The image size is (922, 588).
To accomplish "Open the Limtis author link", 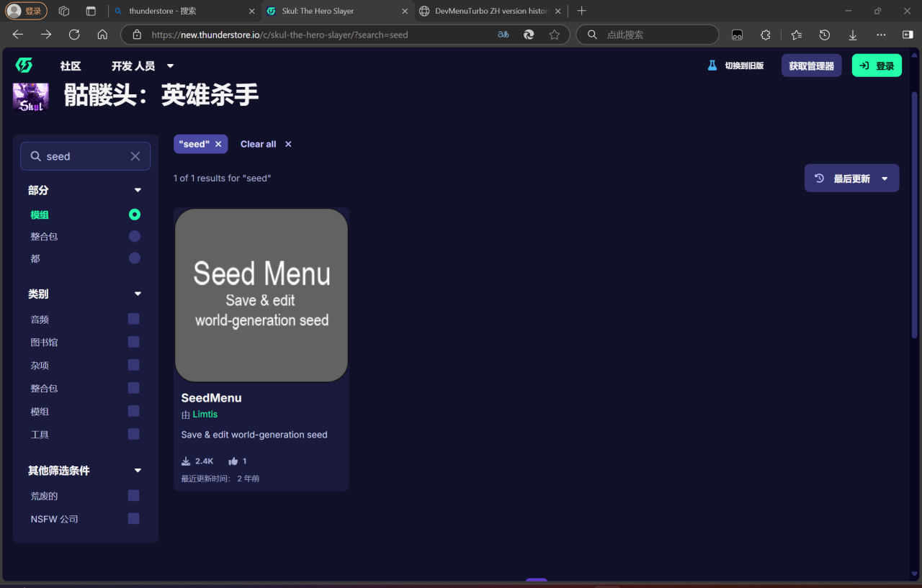I will (x=205, y=415).
